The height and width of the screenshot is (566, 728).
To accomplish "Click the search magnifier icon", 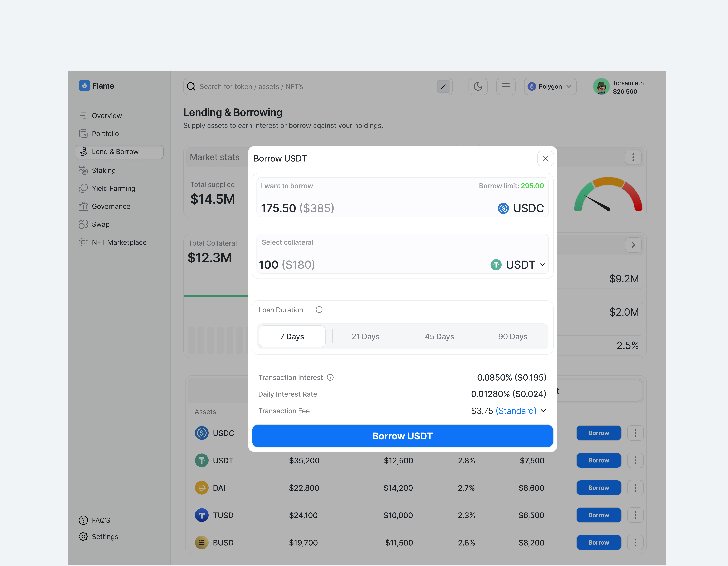I will coord(191,87).
